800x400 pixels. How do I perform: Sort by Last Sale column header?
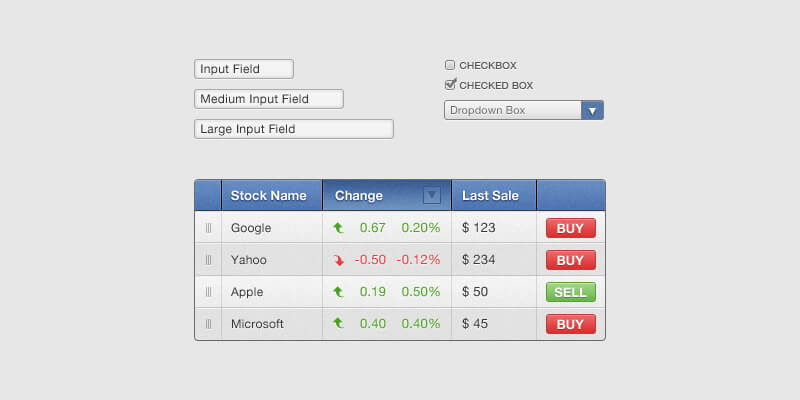[490, 195]
